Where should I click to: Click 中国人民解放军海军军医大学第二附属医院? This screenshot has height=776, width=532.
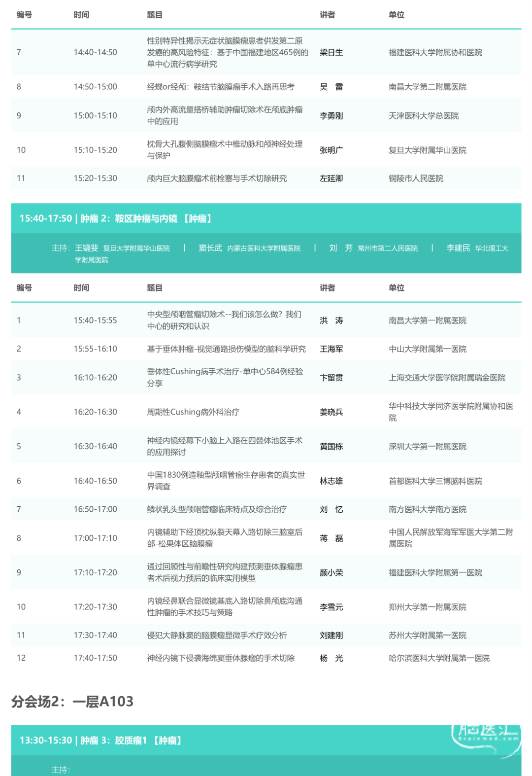coord(451,538)
